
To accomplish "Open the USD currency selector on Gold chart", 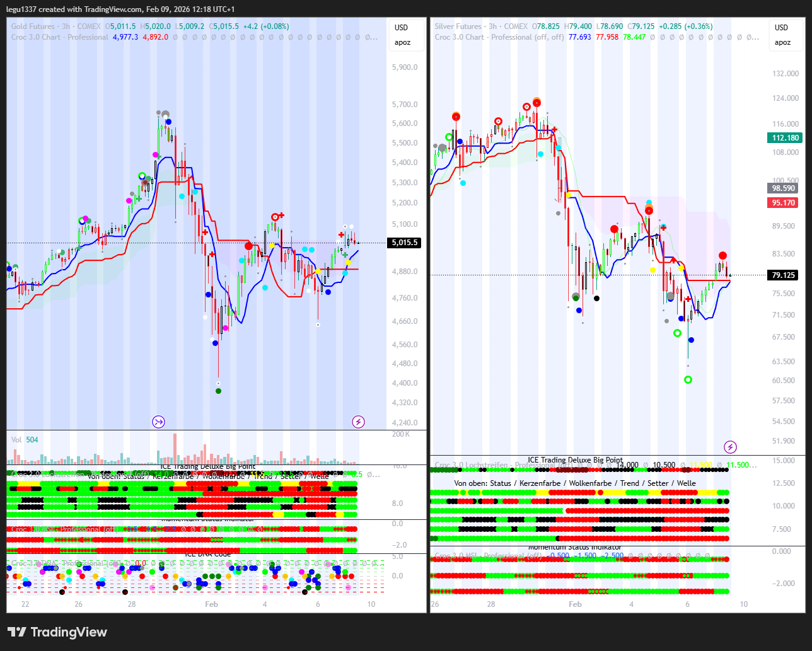I will (402, 28).
